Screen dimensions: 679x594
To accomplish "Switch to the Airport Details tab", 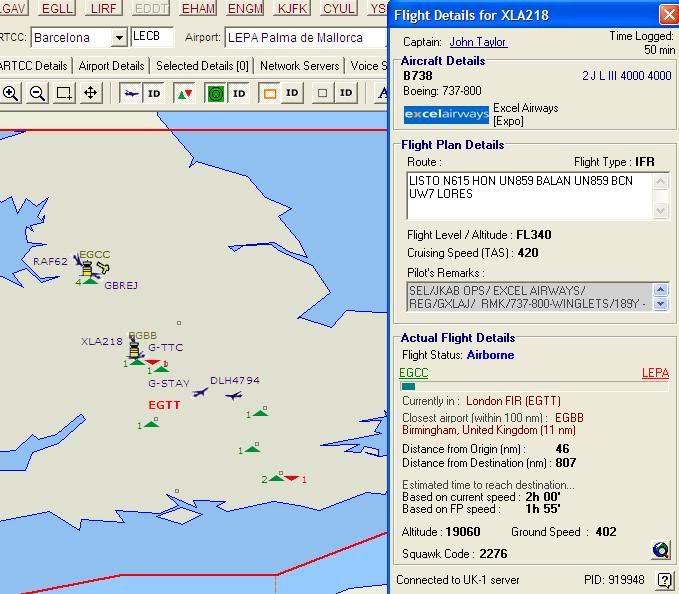I will point(111,66).
